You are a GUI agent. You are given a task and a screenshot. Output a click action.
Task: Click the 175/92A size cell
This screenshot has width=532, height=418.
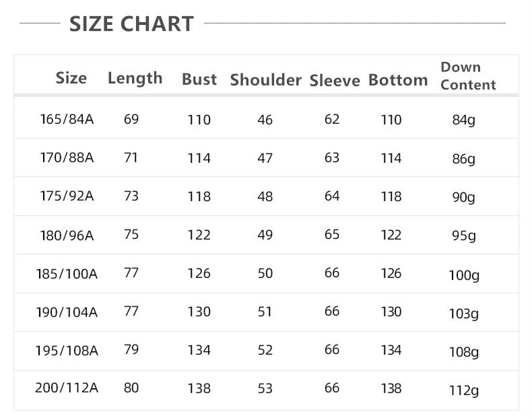pyautogui.click(x=67, y=196)
